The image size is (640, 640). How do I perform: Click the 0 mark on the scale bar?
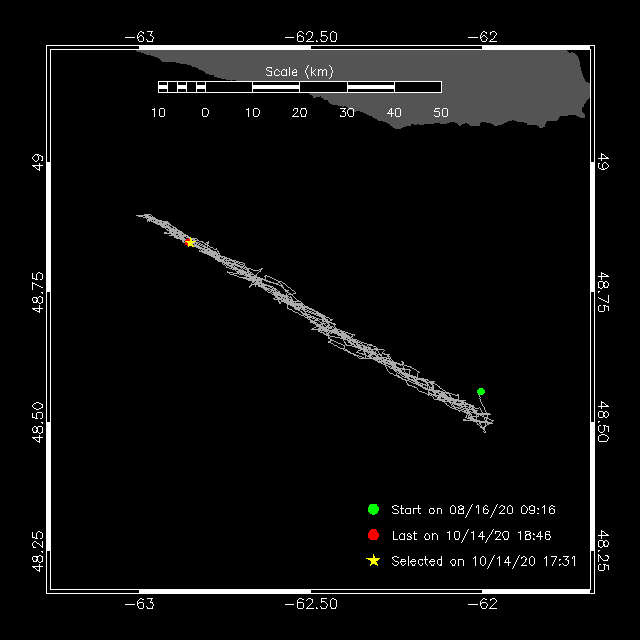[x=205, y=113]
